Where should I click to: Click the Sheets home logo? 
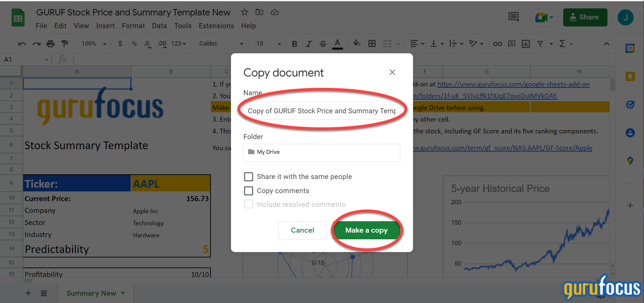[18, 17]
